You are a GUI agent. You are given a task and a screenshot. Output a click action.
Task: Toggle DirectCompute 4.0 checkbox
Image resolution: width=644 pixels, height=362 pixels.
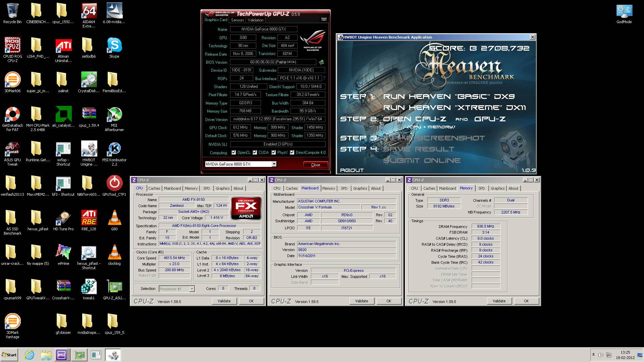pos(292,153)
